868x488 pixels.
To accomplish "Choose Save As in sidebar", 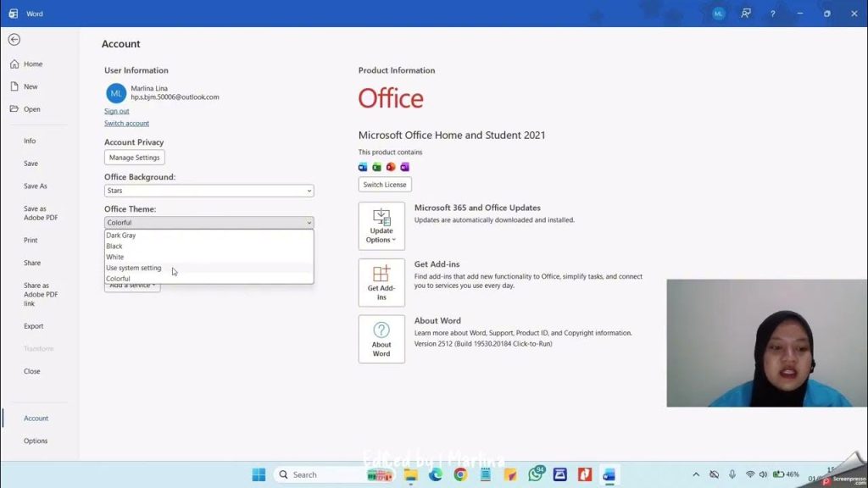I will (x=35, y=186).
